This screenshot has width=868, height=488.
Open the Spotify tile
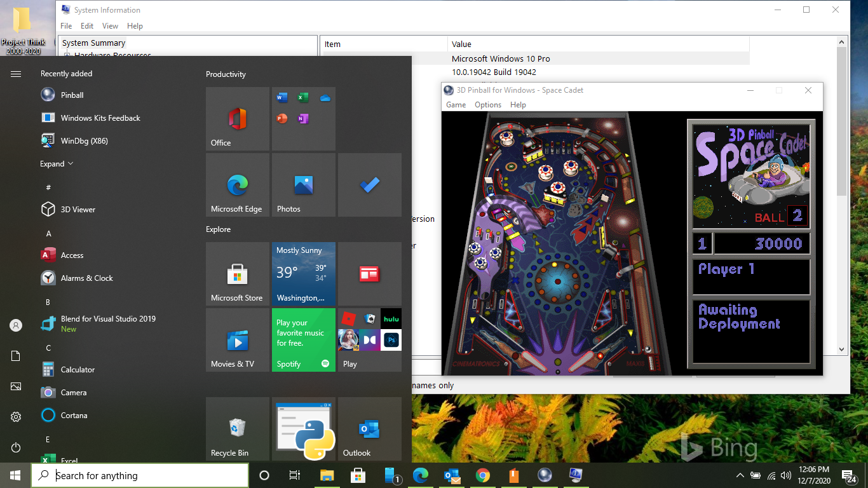304,340
